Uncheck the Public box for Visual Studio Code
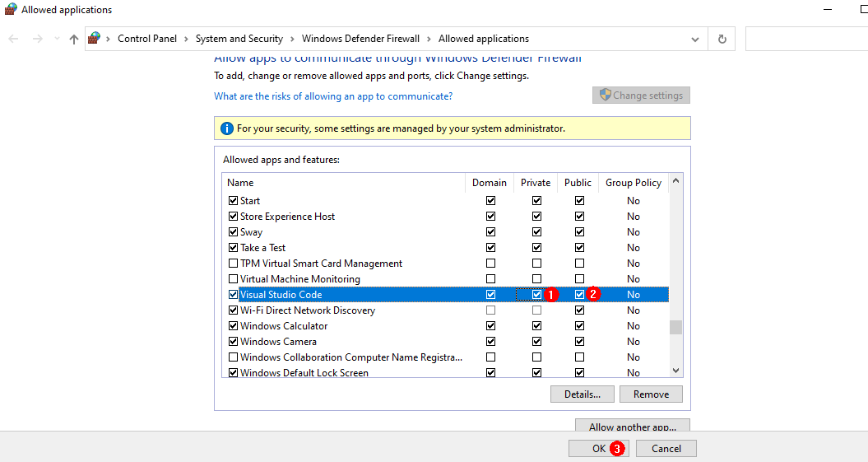Image resolution: width=868 pixels, height=462 pixels. [x=579, y=295]
